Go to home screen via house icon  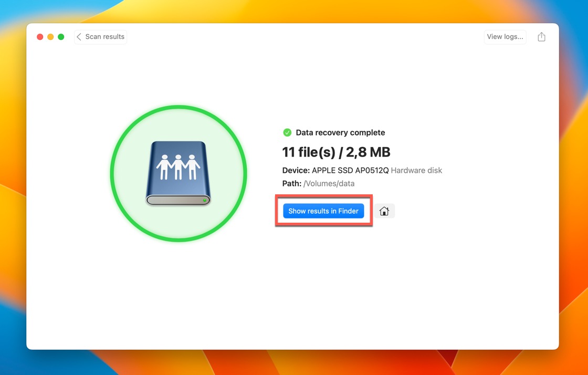click(x=384, y=211)
